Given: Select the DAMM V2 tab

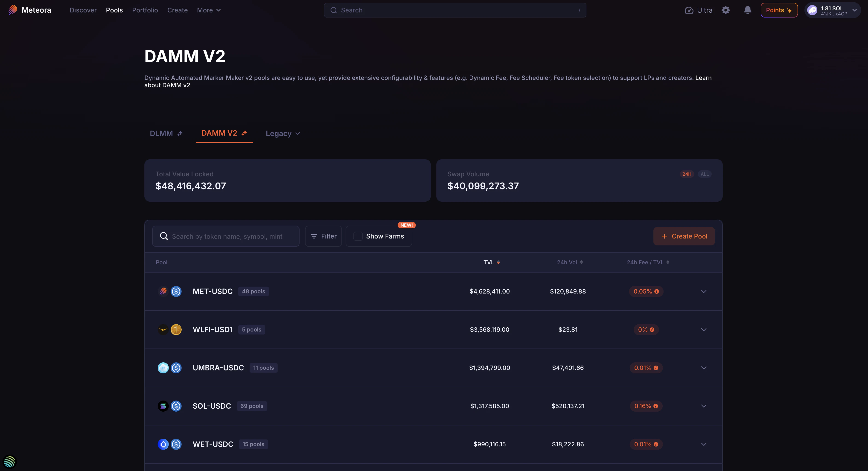Looking at the screenshot, I should point(224,133).
